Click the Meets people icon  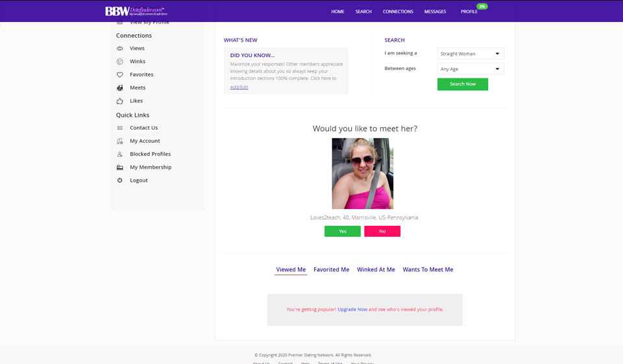tap(119, 88)
